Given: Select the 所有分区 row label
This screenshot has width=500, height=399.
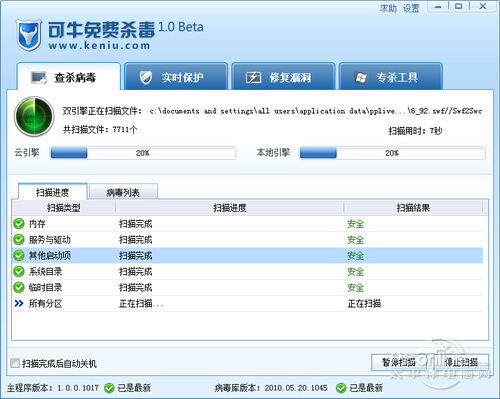Looking at the screenshot, I should (x=45, y=303).
